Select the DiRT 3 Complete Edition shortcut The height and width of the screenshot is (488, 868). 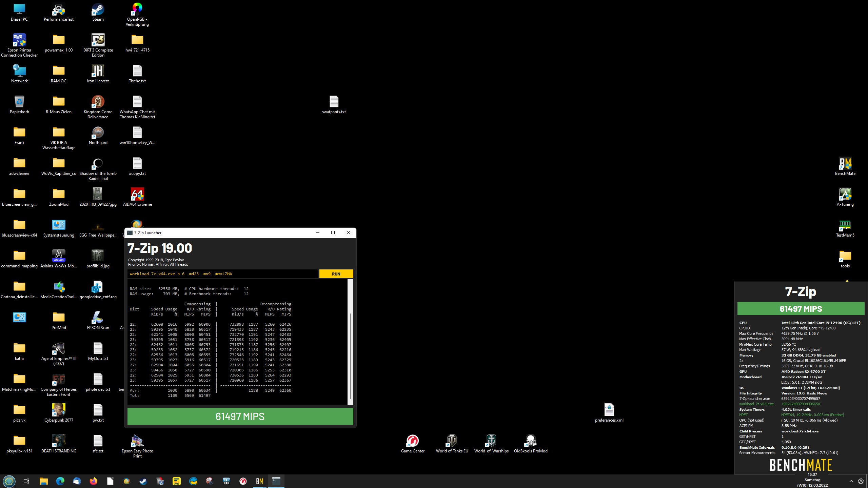[98, 45]
